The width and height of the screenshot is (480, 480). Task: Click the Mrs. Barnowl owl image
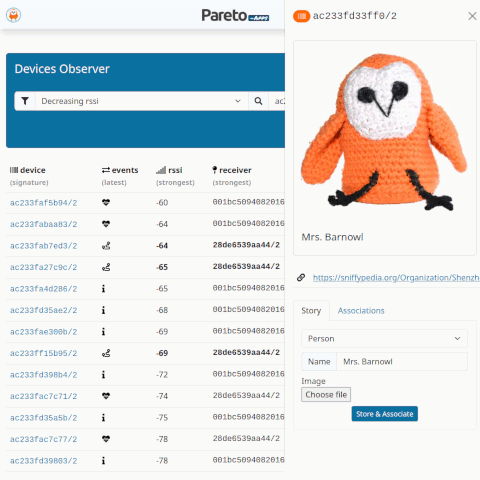click(x=384, y=132)
